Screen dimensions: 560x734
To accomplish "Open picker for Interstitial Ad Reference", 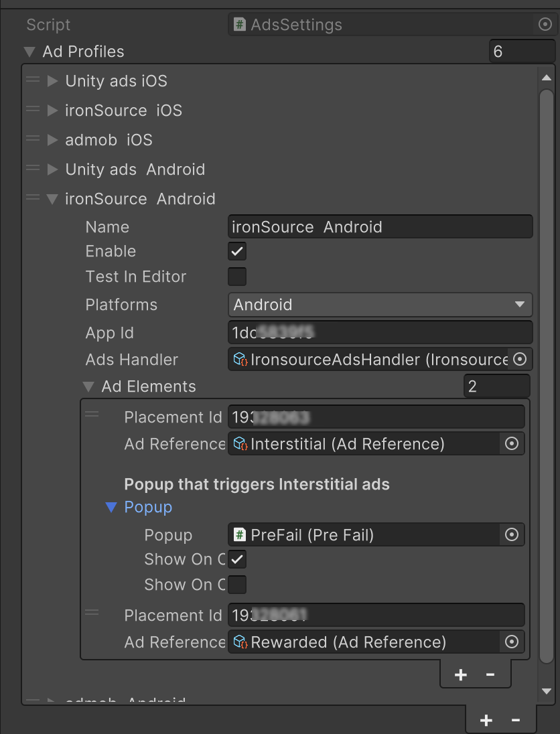I will [512, 444].
